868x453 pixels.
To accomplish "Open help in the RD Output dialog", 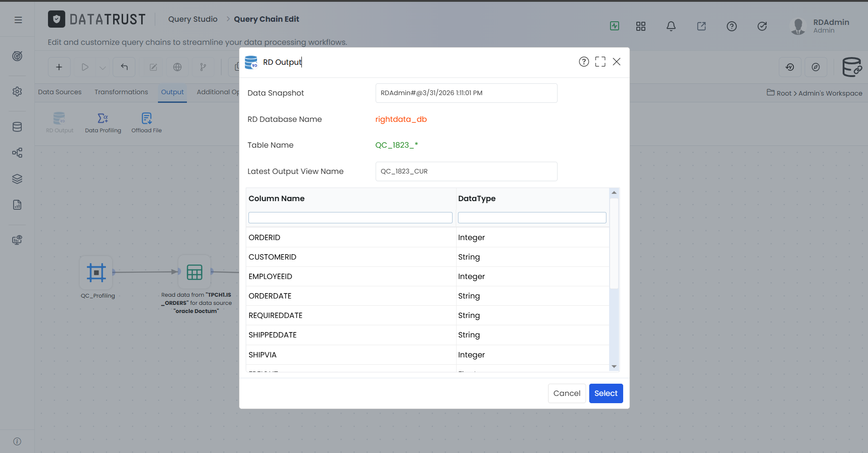I will (x=584, y=62).
